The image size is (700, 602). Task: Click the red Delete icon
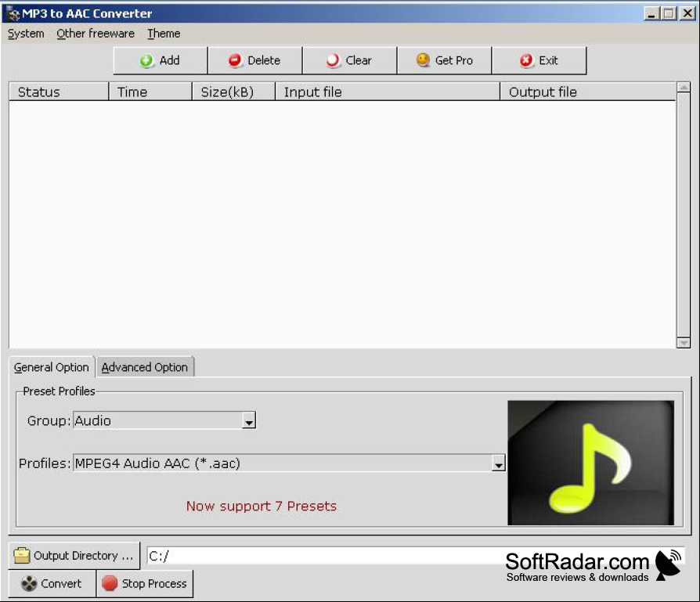pyautogui.click(x=235, y=59)
